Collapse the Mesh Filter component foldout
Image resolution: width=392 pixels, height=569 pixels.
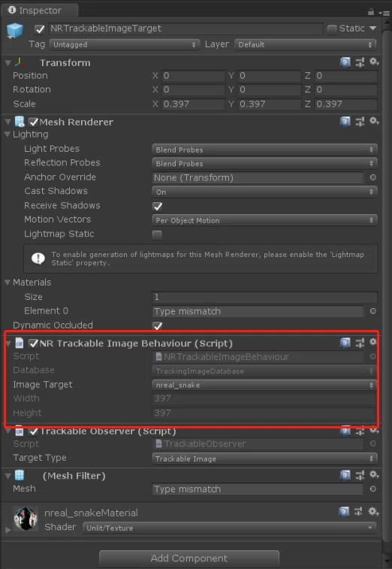[8, 475]
